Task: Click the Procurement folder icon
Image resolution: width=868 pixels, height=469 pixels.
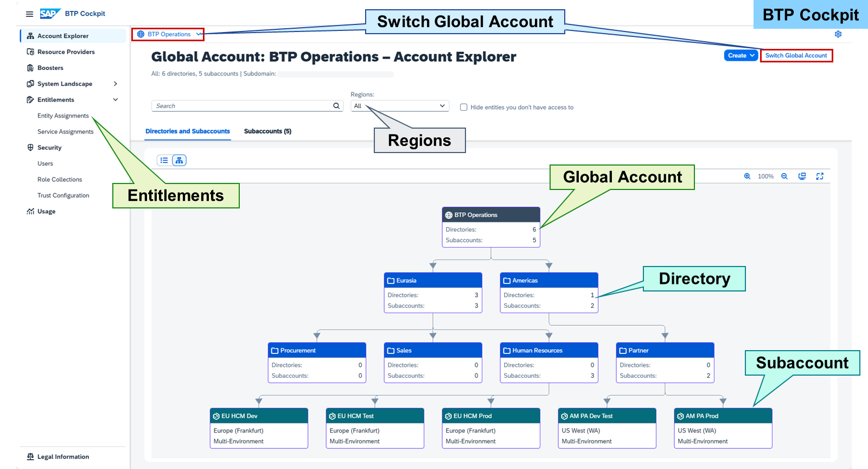Action: coord(275,351)
